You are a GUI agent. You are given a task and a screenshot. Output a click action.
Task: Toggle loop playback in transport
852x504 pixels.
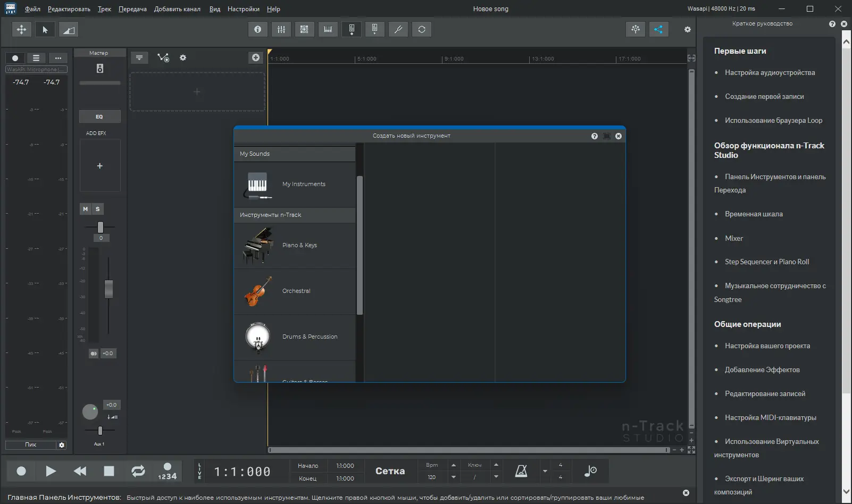click(138, 471)
